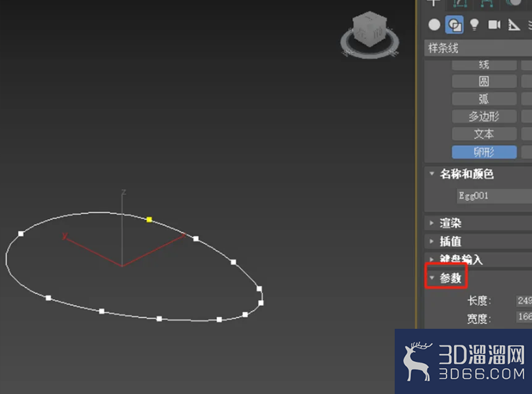Viewport: 532px width, 394px height.
Task: Click the 宽度: label text
Action: tap(478, 318)
